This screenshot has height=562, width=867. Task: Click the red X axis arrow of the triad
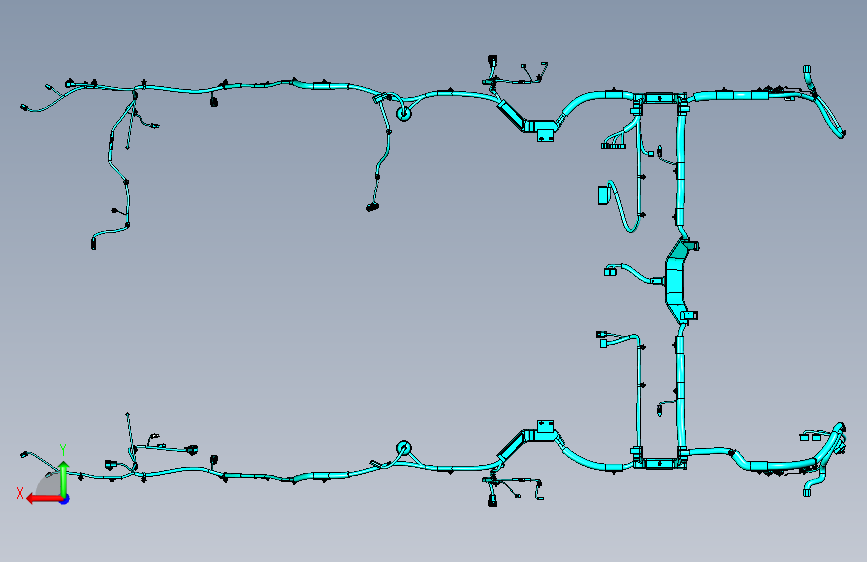click(44, 499)
